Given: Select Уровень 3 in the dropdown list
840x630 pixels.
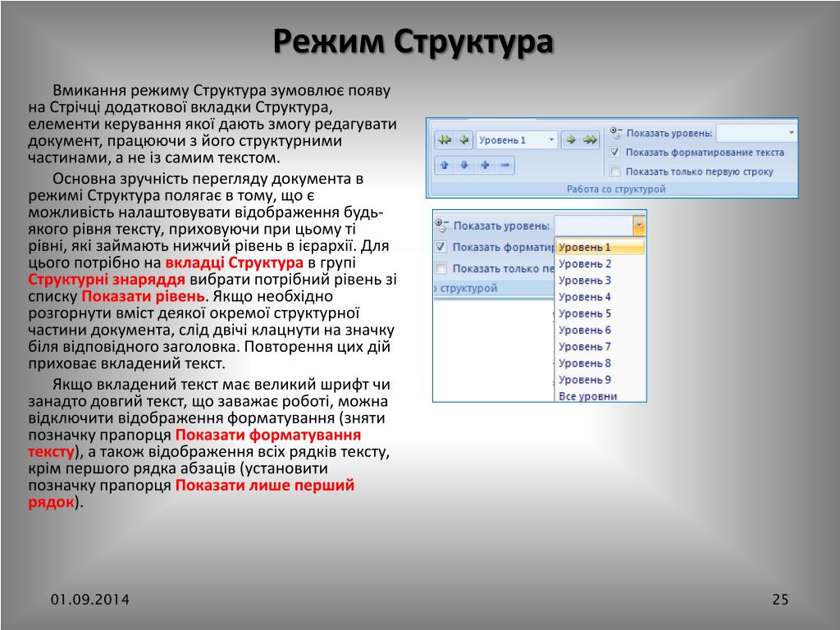Looking at the screenshot, I should (600, 281).
